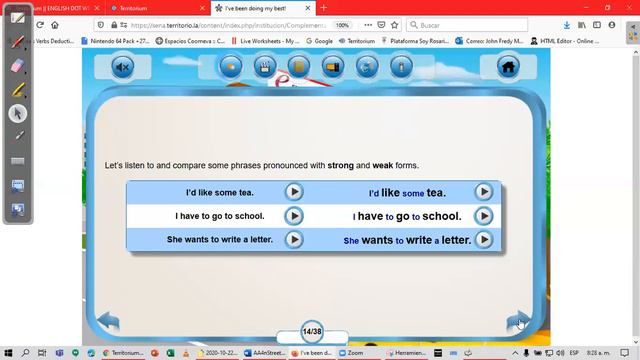The height and width of the screenshot is (360, 640).
Task: Play stressed "She wants to write a letter." audio
Action: pos(484,240)
